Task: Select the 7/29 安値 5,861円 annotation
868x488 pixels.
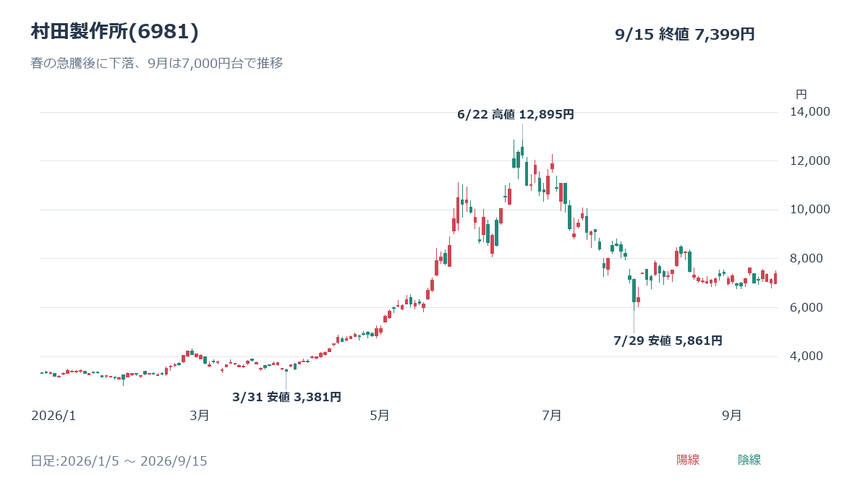Action: click(668, 341)
